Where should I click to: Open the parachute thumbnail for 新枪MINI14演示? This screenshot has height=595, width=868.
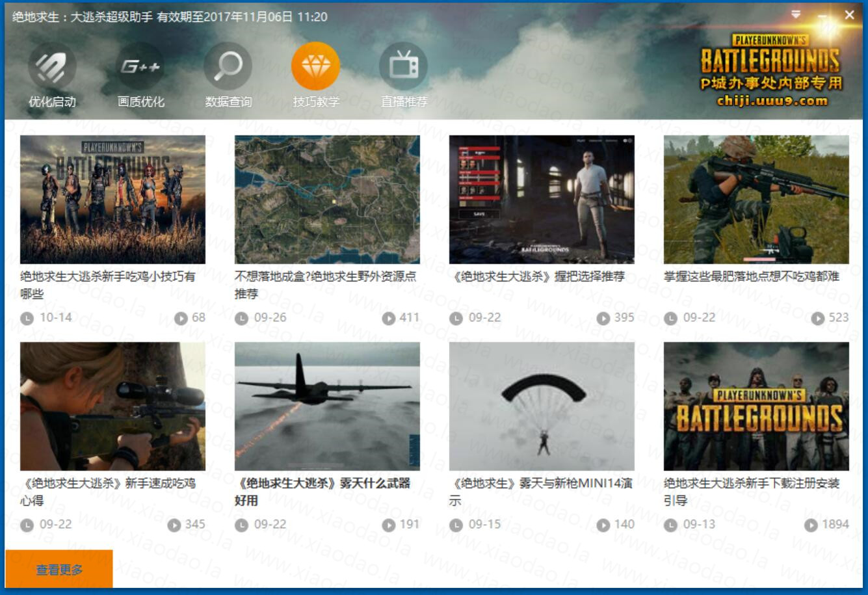(x=542, y=406)
